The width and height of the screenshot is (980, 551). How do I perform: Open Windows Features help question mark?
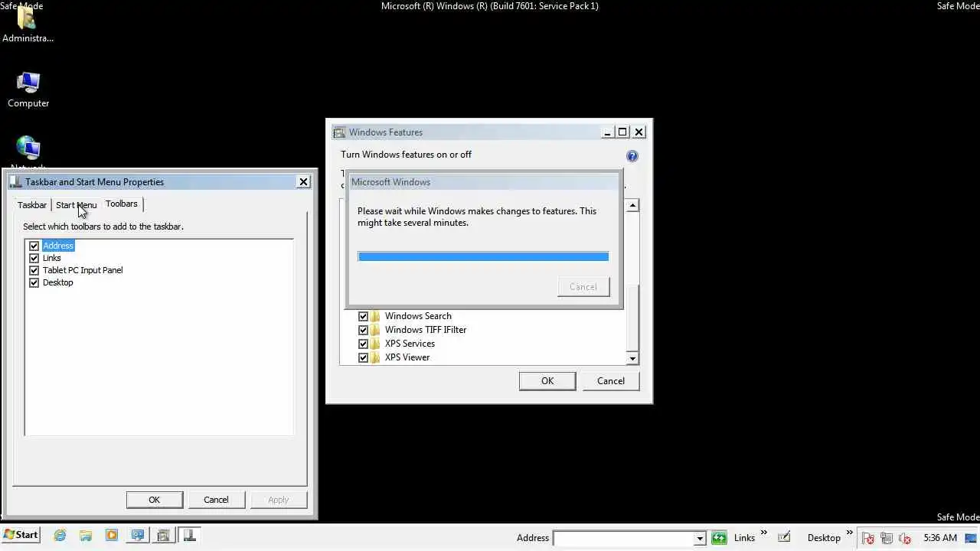coord(632,156)
